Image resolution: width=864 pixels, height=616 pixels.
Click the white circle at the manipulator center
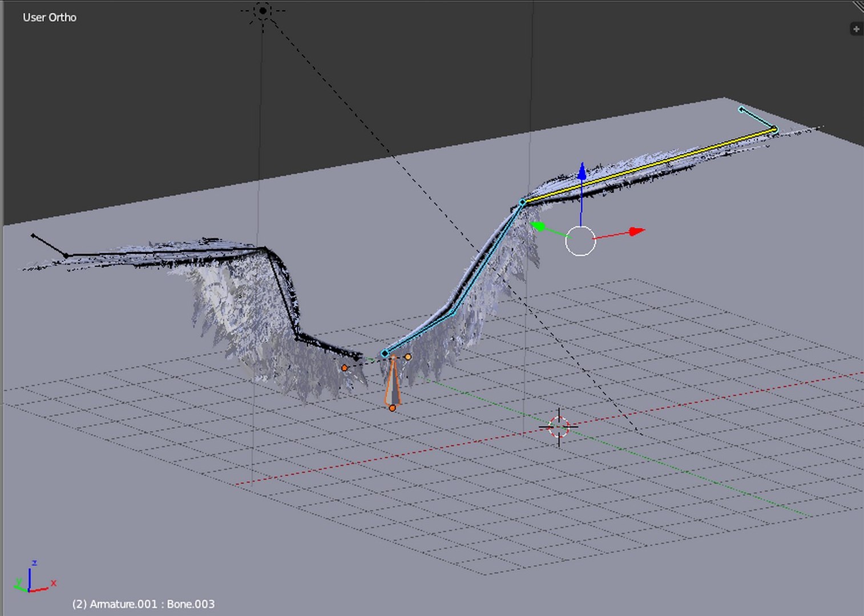(x=580, y=241)
